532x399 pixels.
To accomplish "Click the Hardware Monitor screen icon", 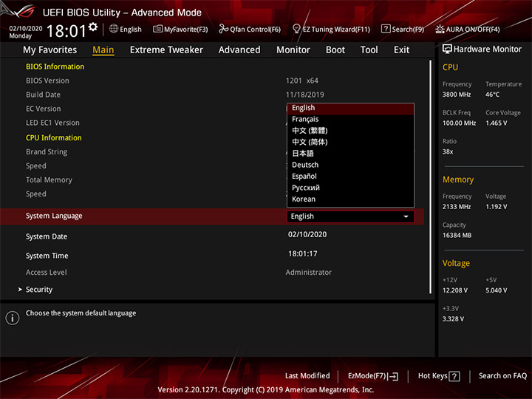I will [x=447, y=49].
